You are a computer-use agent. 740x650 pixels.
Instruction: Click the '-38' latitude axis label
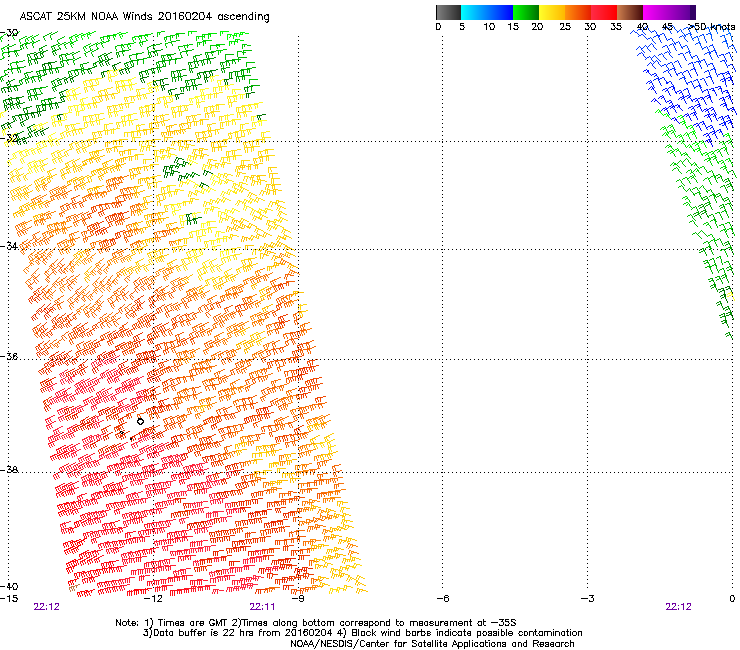tap(9, 470)
